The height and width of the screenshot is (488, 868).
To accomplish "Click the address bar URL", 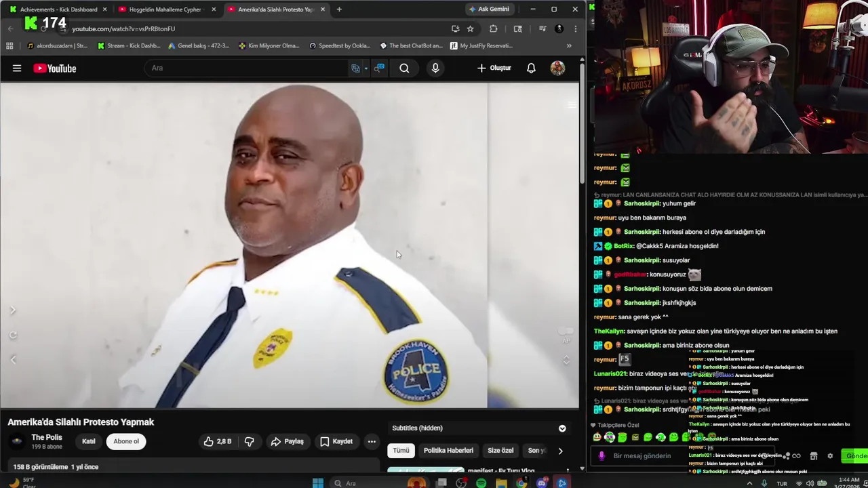I will pos(123,28).
